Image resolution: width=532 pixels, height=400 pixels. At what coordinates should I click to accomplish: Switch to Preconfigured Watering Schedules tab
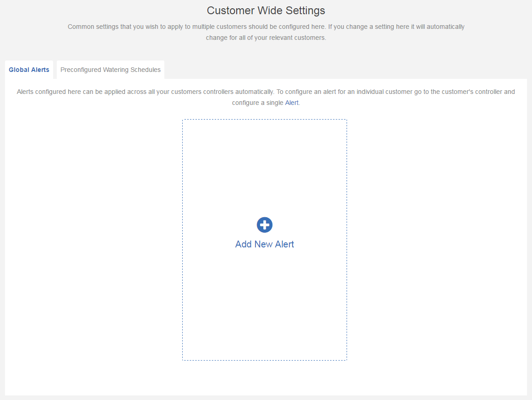(110, 70)
